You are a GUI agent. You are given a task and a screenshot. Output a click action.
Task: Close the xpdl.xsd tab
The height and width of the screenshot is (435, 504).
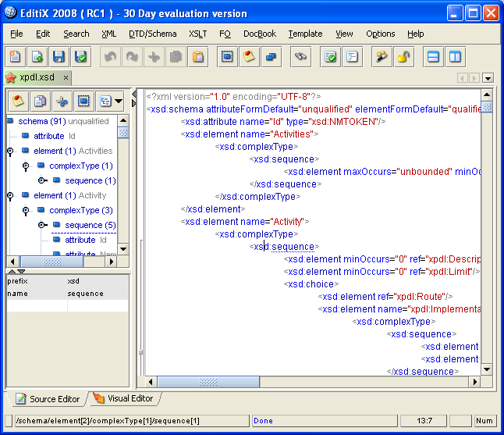[66, 78]
